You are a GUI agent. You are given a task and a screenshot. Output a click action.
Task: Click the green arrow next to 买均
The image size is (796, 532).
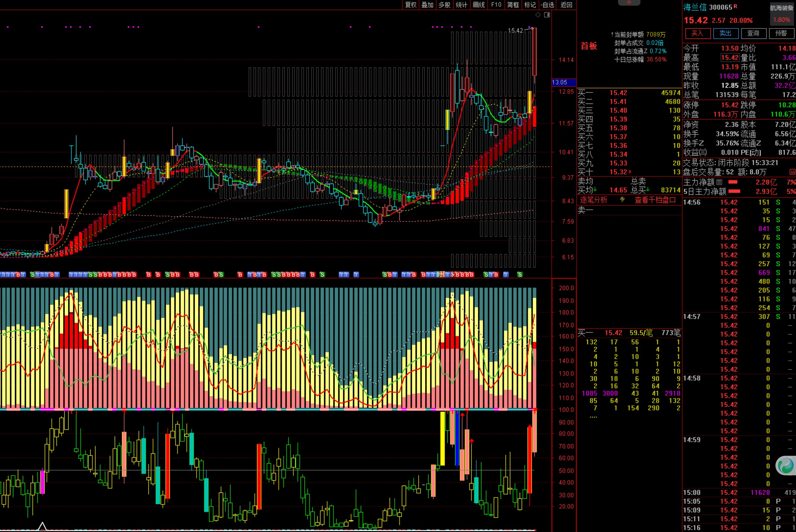click(x=596, y=190)
